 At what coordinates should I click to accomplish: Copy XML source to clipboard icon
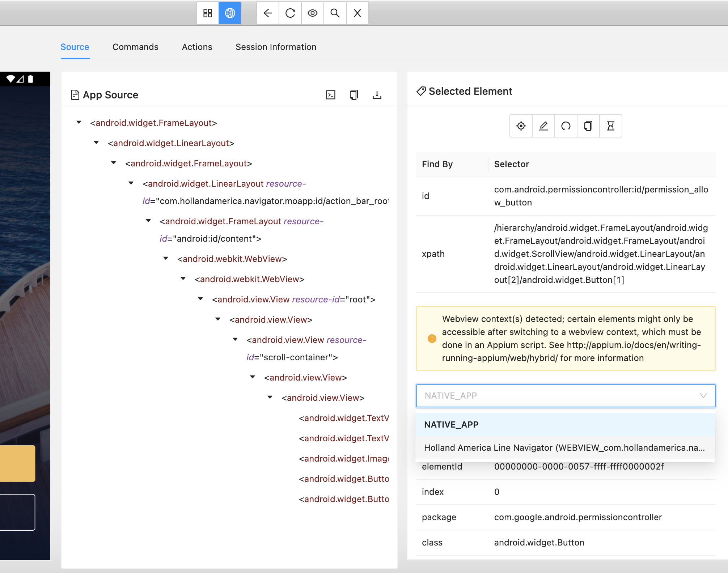[x=354, y=95]
